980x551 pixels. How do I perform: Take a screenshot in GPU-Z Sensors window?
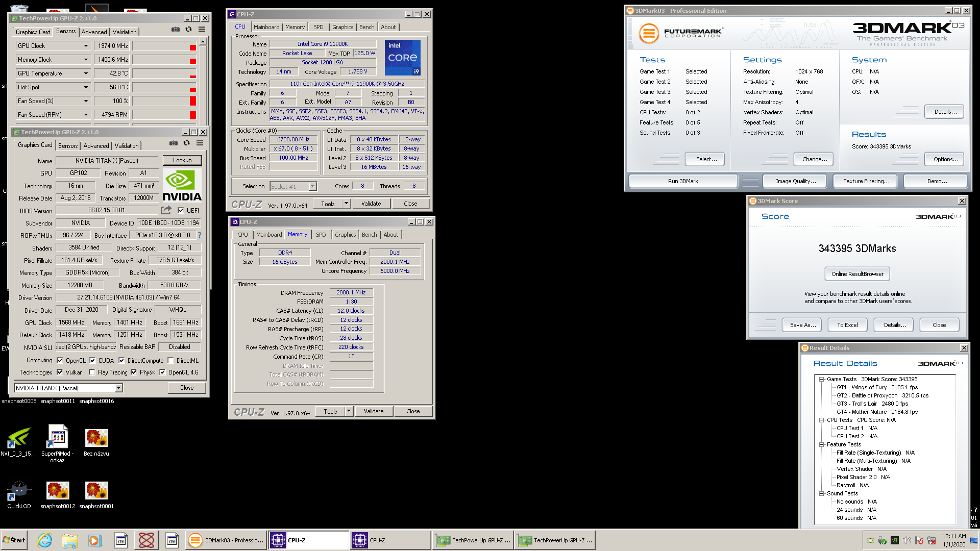point(176,29)
